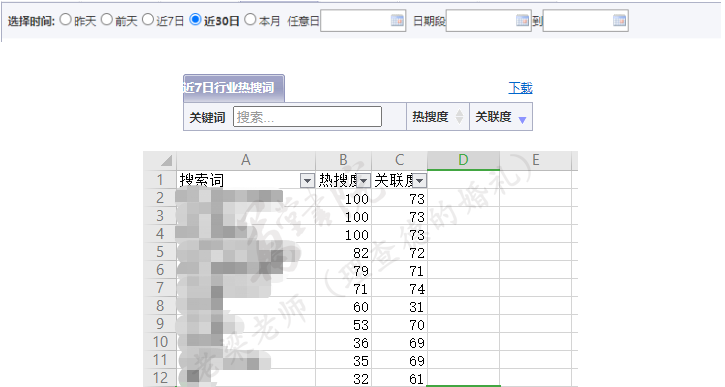Click cell with 热搜度 value 82
The height and width of the screenshot is (387, 725).
pos(344,252)
